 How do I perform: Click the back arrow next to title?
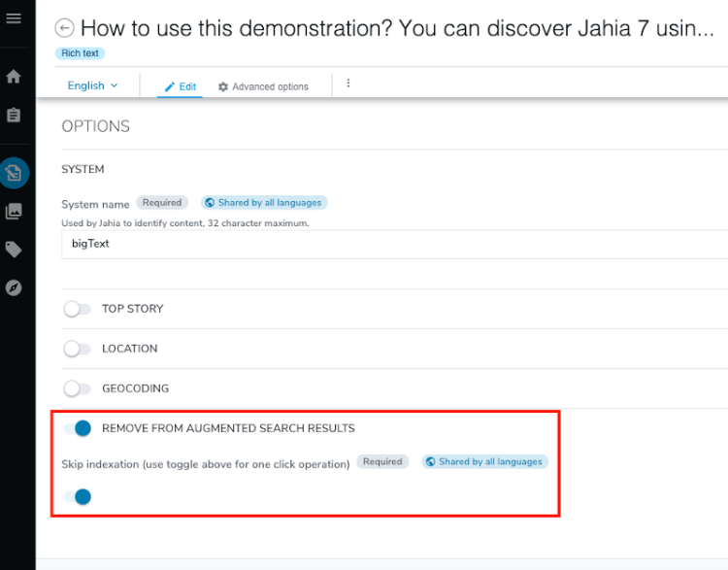click(x=64, y=28)
